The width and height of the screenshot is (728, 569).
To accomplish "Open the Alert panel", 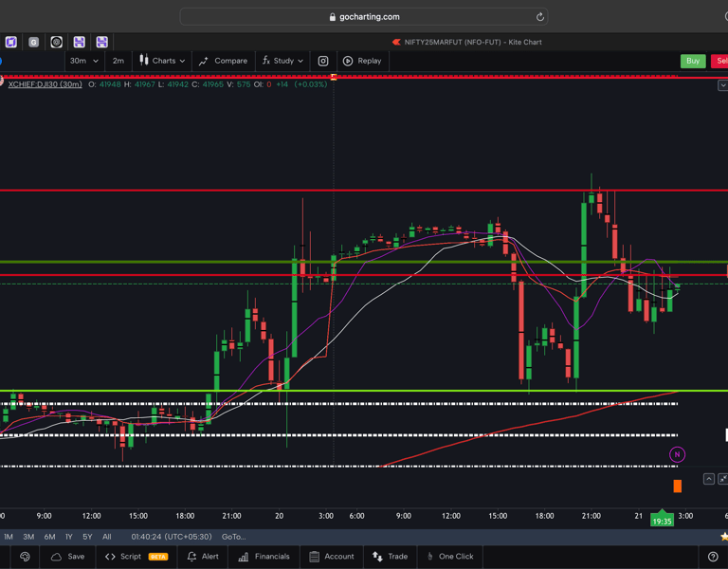I will (203, 557).
